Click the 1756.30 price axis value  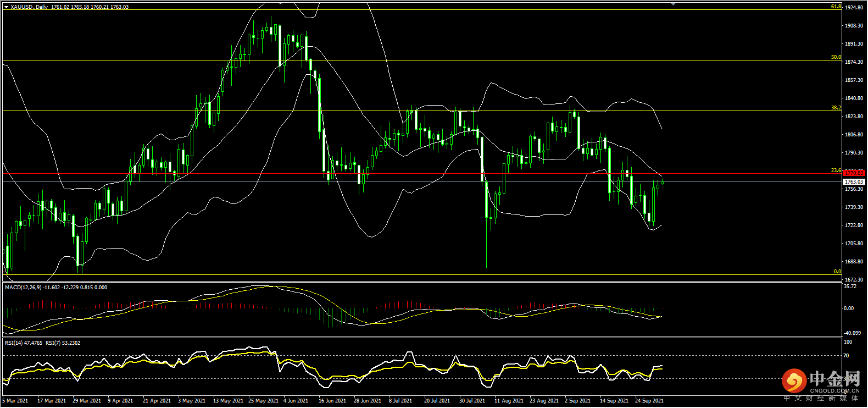tap(854, 189)
